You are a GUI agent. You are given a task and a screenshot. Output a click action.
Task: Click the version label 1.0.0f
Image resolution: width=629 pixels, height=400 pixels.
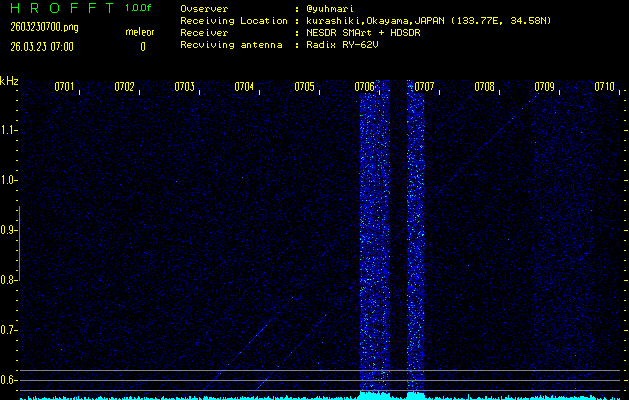(x=138, y=8)
